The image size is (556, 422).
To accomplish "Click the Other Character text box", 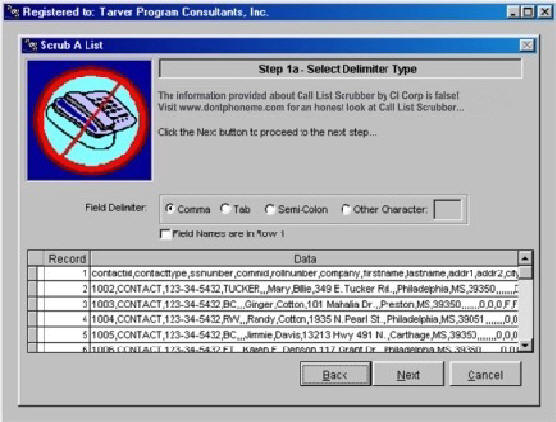I will click(x=447, y=210).
